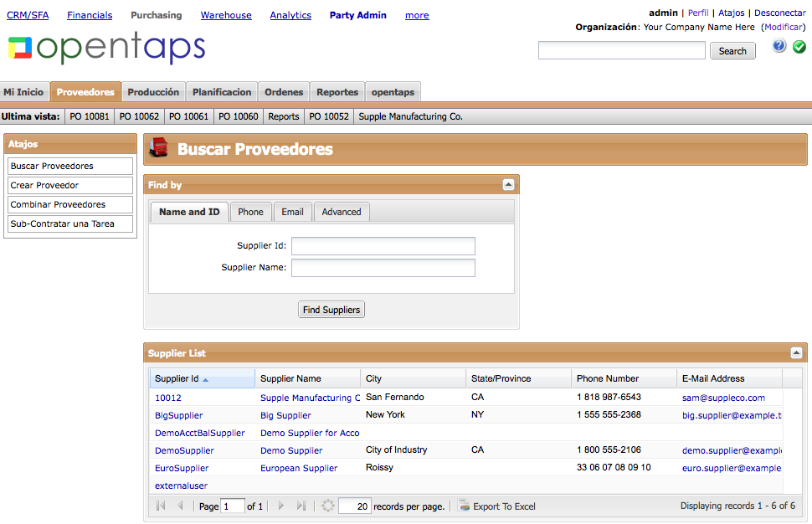
Task: Go to previous page in Supplier List
Action: [180, 506]
